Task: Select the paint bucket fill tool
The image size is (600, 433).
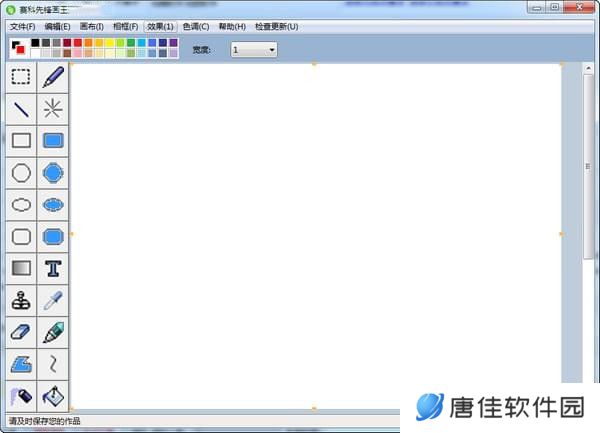Action: pos(53,396)
